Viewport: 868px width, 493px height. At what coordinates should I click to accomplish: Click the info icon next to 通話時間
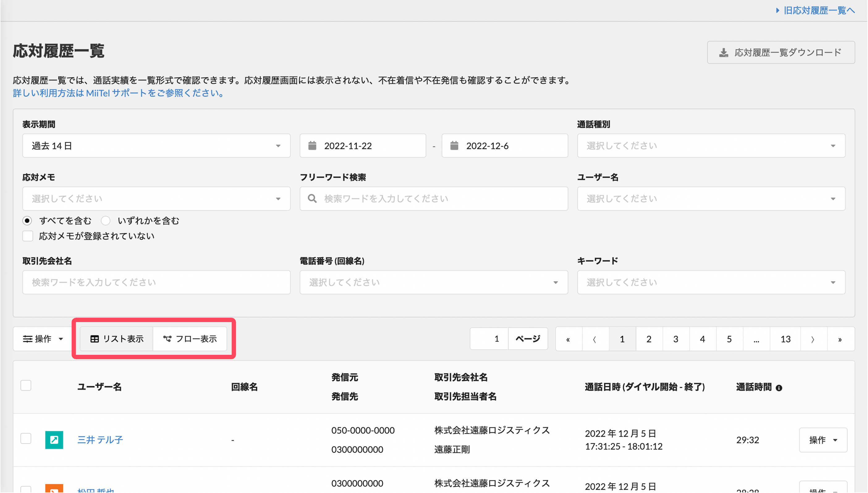pos(779,388)
